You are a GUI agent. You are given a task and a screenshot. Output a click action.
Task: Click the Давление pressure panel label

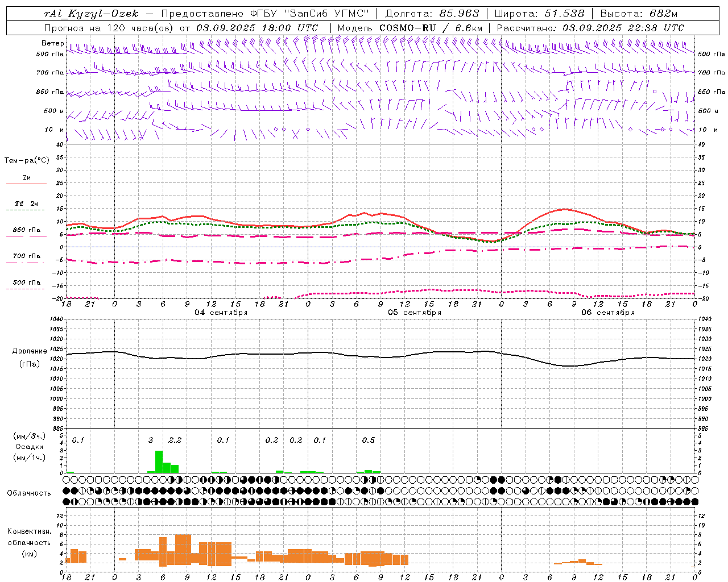pos(30,351)
